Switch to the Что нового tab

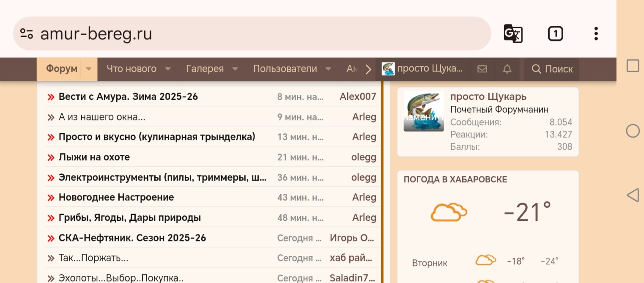point(132,69)
